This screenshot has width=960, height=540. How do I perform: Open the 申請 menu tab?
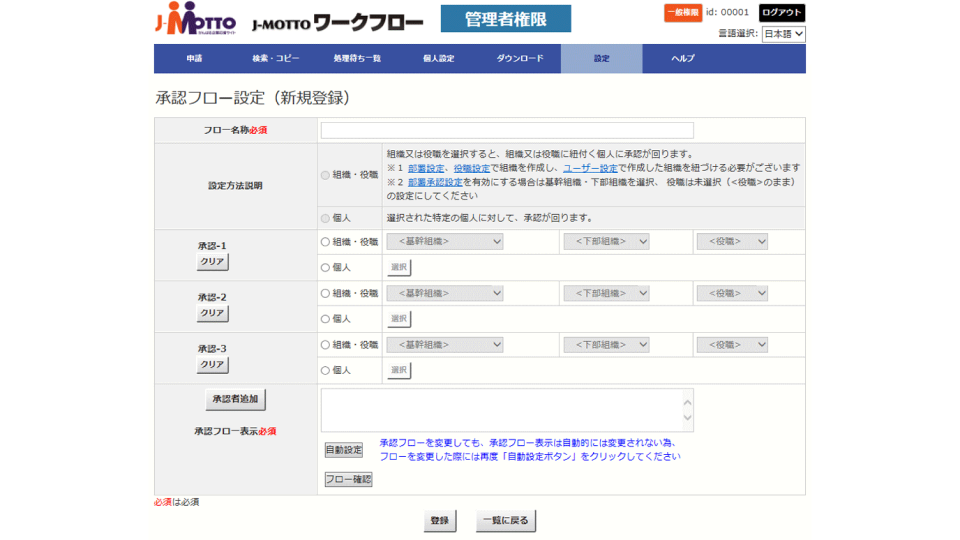coord(194,59)
